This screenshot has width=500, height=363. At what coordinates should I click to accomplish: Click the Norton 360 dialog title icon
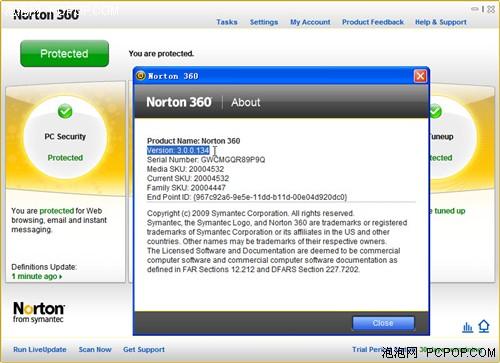tap(141, 76)
